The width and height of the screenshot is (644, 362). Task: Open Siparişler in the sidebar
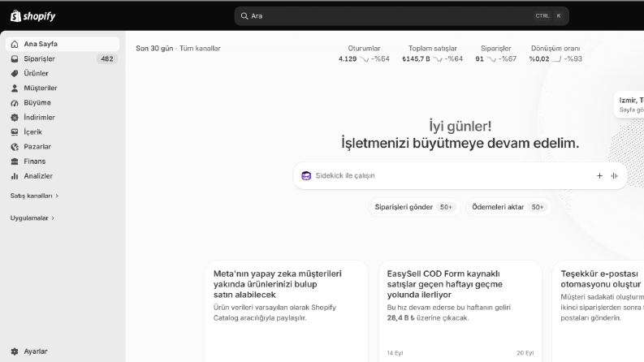tap(63, 58)
